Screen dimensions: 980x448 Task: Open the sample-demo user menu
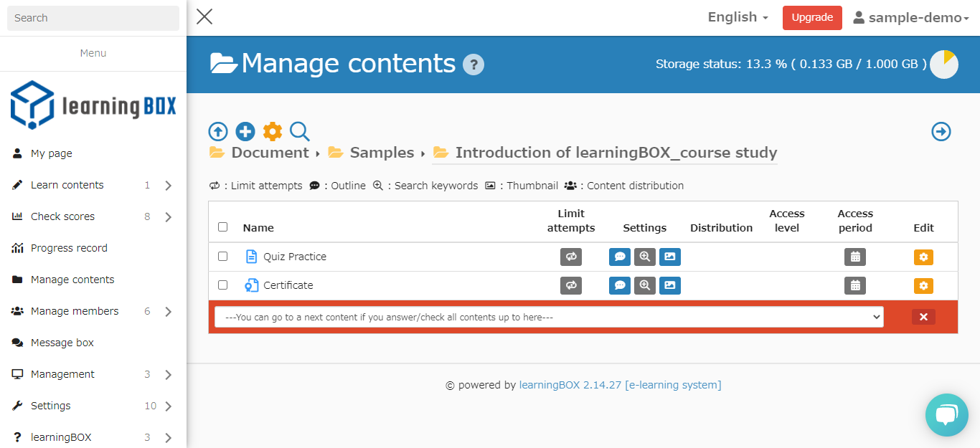coord(910,18)
